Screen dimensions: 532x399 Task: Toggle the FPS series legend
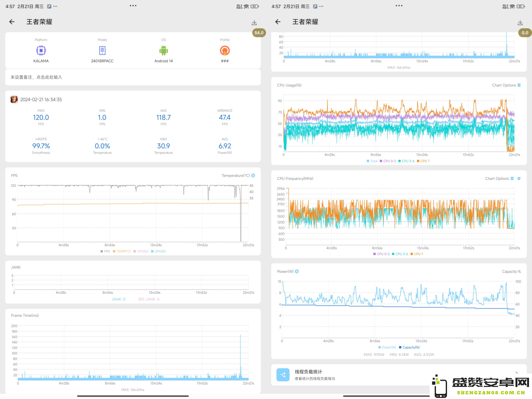pyautogui.click(x=105, y=252)
